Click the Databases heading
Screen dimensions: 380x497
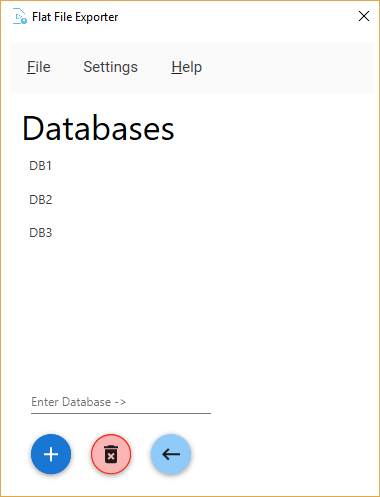click(98, 129)
